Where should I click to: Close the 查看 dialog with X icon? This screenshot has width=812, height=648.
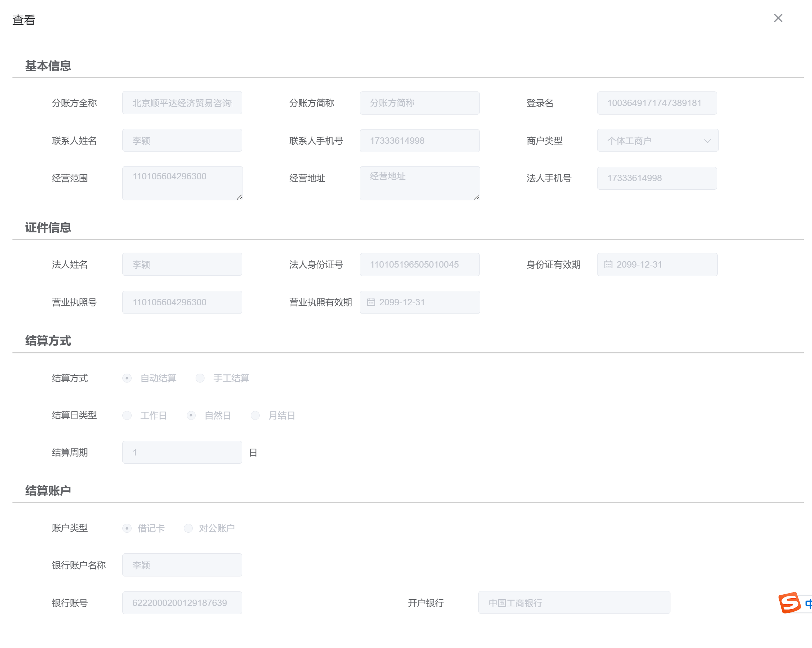point(778,18)
